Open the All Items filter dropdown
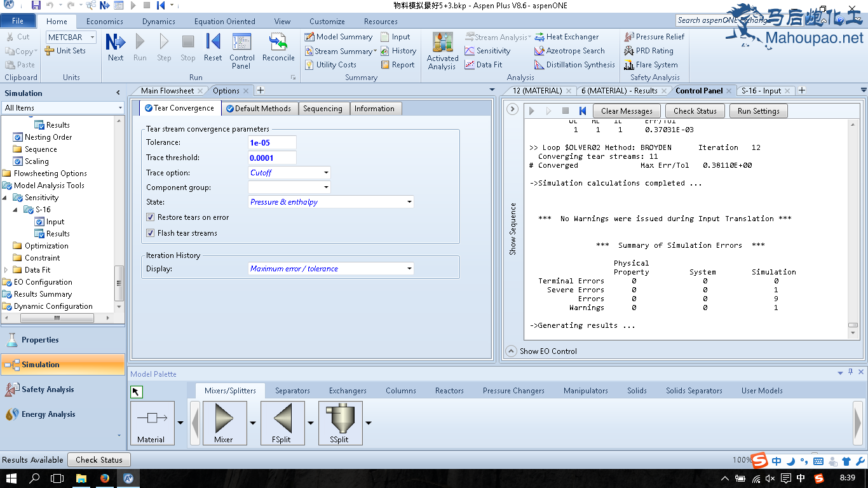Image resolution: width=868 pixels, height=488 pixels. pyautogui.click(x=120, y=108)
